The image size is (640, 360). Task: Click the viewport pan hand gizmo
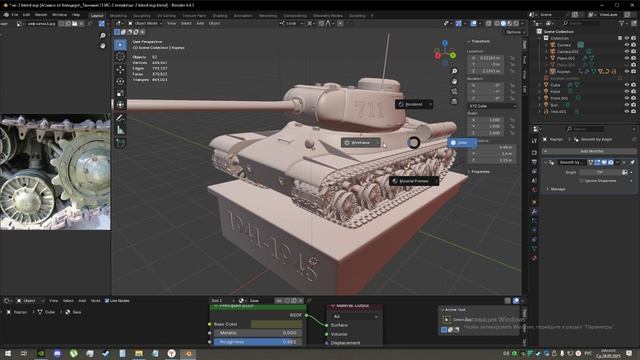point(454,82)
